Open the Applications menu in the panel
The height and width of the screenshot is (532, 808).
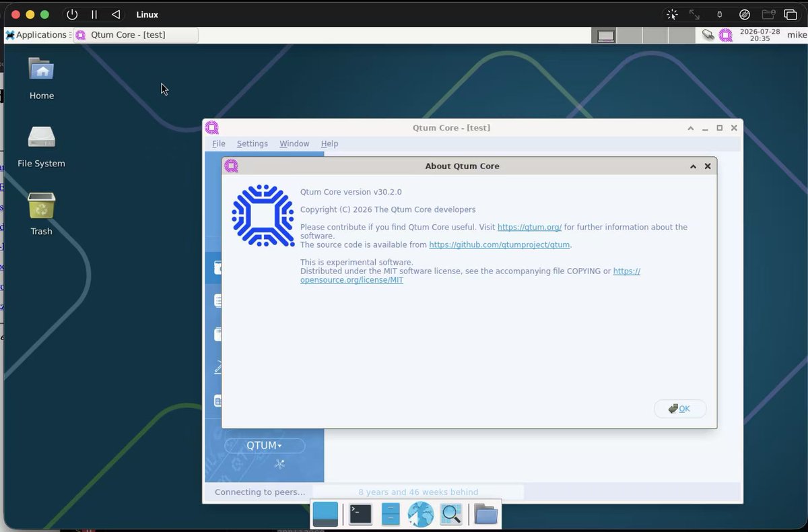coord(37,35)
